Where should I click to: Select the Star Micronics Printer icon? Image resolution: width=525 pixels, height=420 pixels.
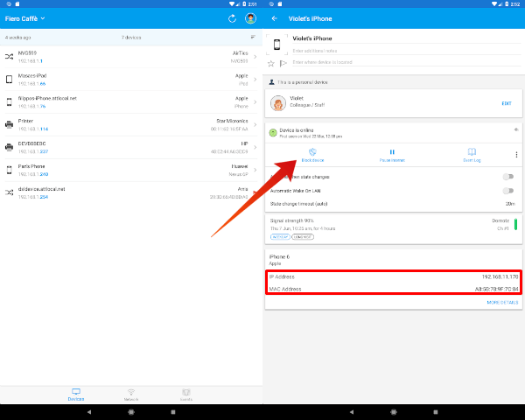click(10, 124)
